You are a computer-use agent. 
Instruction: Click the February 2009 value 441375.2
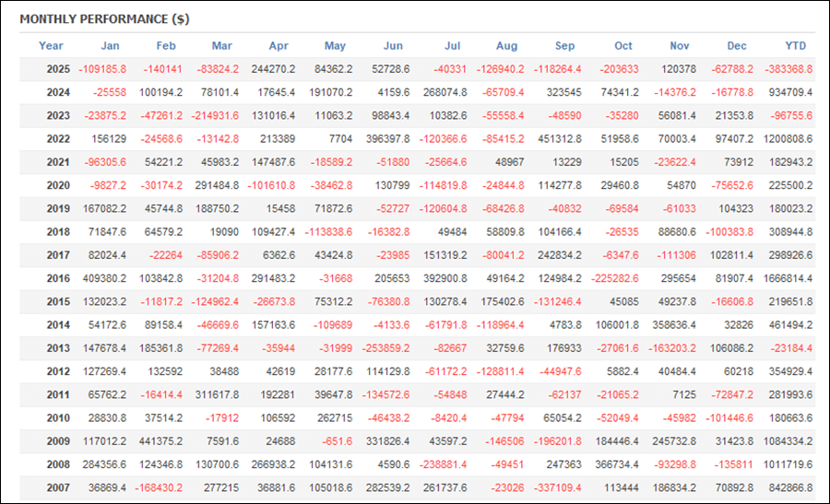point(160,440)
